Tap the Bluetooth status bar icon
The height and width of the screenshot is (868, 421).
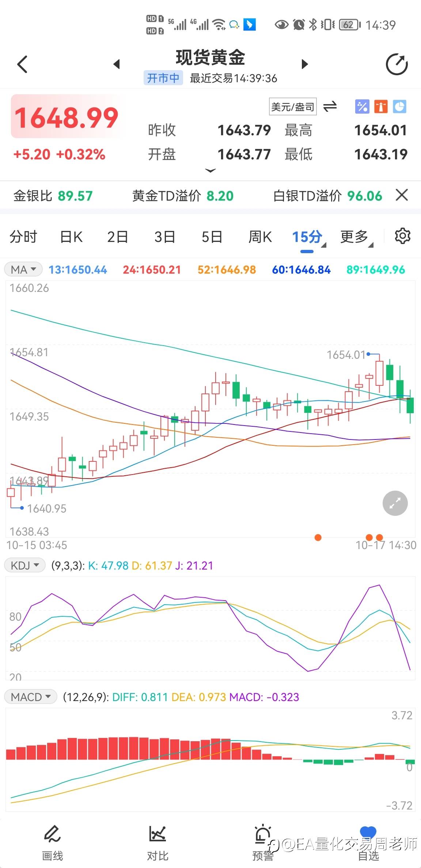pos(312,24)
